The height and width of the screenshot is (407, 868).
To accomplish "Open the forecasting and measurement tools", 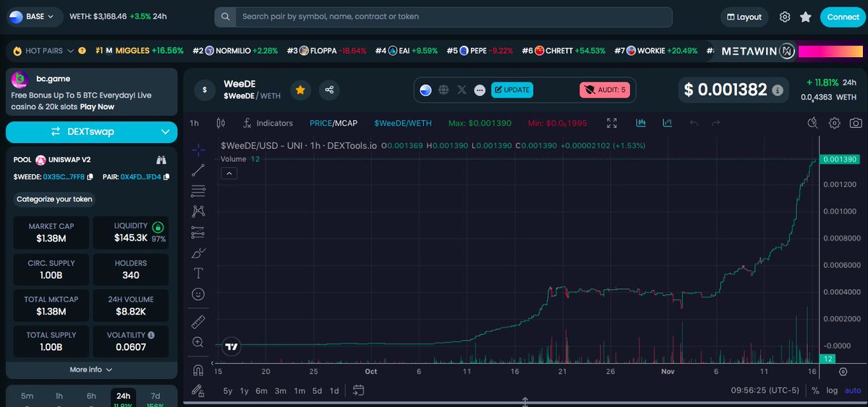I will click(198, 232).
